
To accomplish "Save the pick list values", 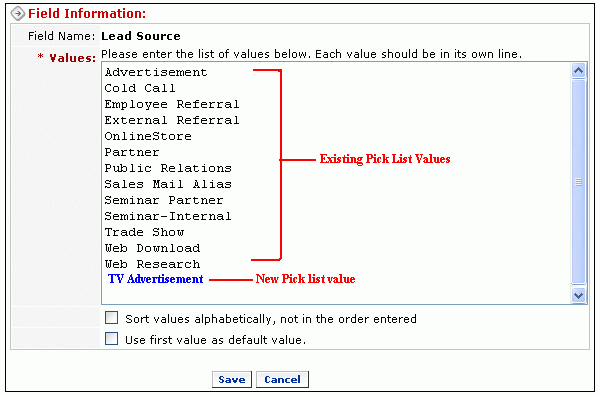I will (232, 379).
